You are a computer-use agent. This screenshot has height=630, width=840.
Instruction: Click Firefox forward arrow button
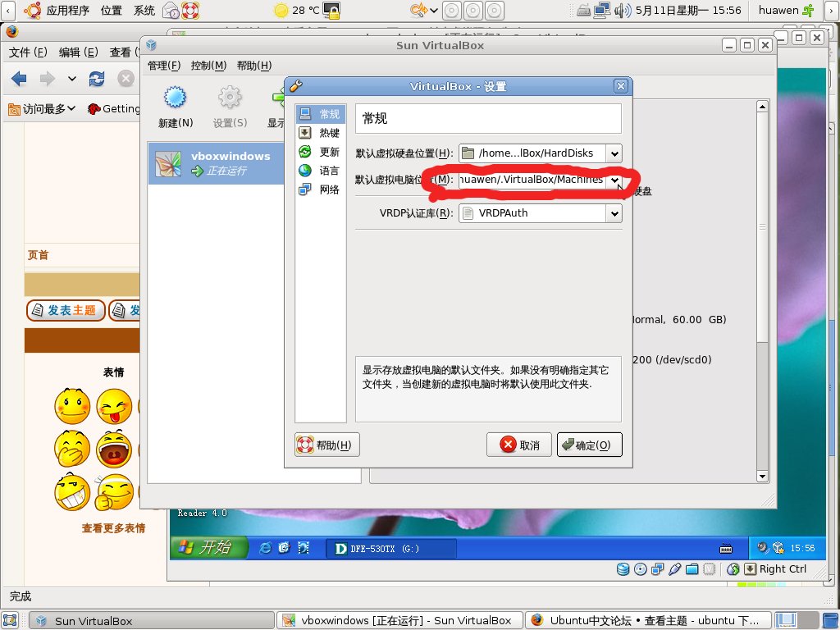pos(47,79)
